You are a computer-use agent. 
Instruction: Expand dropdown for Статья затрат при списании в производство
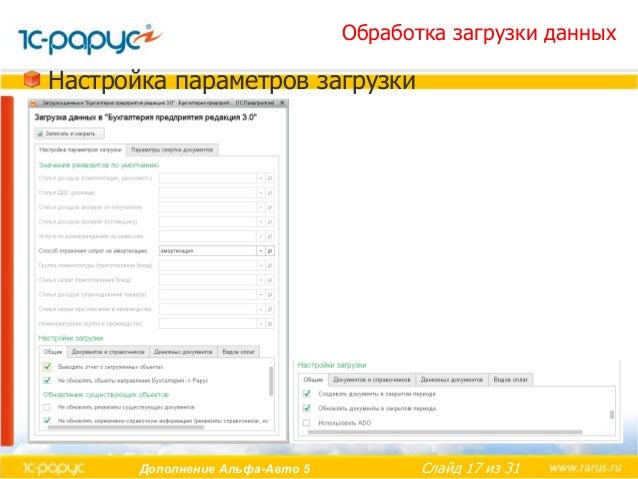(261, 309)
